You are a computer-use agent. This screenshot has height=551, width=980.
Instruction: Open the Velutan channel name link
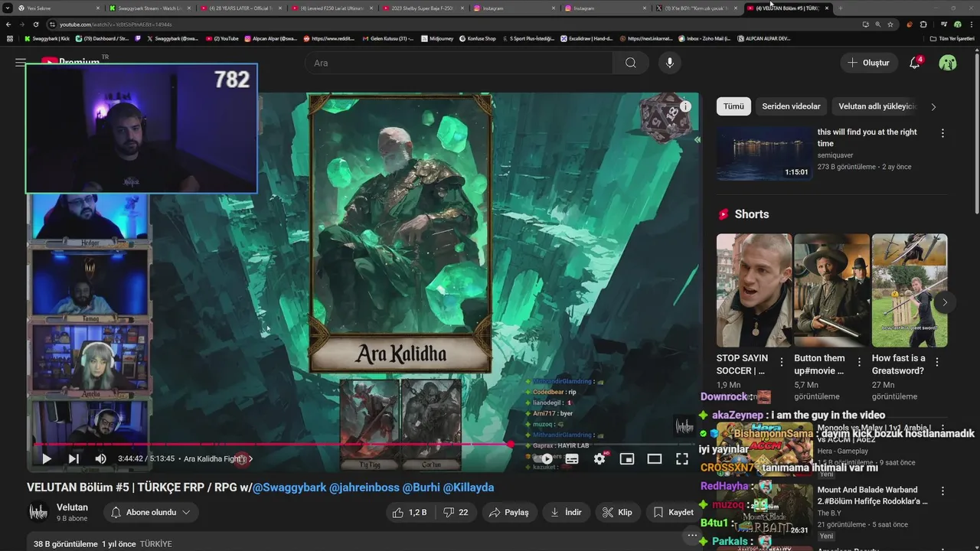click(72, 507)
